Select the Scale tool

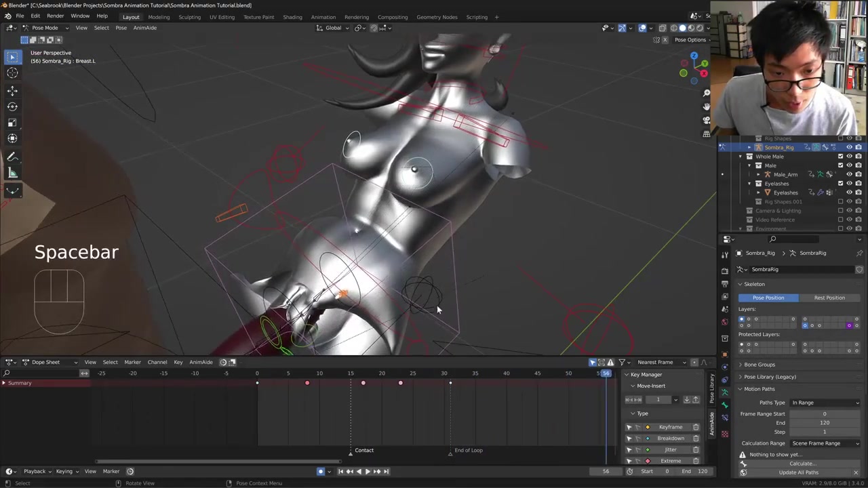click(x=12, y=123)
